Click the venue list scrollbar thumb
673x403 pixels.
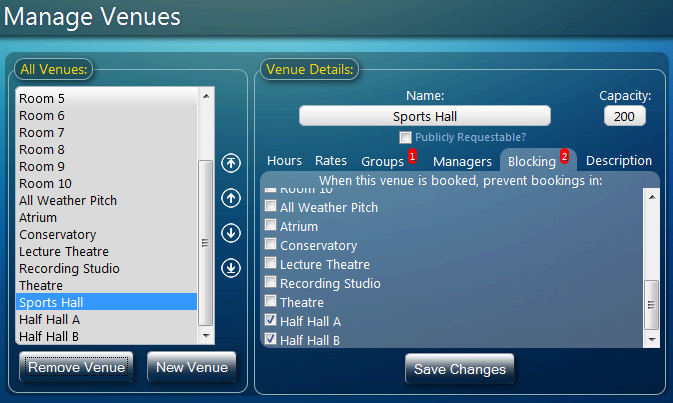206,243
